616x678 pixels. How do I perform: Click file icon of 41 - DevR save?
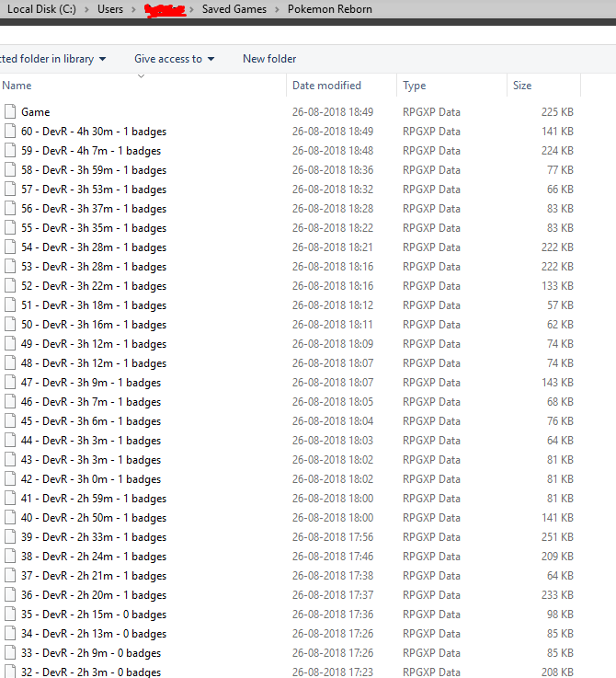pyautogui.click(x=10, y=498)
